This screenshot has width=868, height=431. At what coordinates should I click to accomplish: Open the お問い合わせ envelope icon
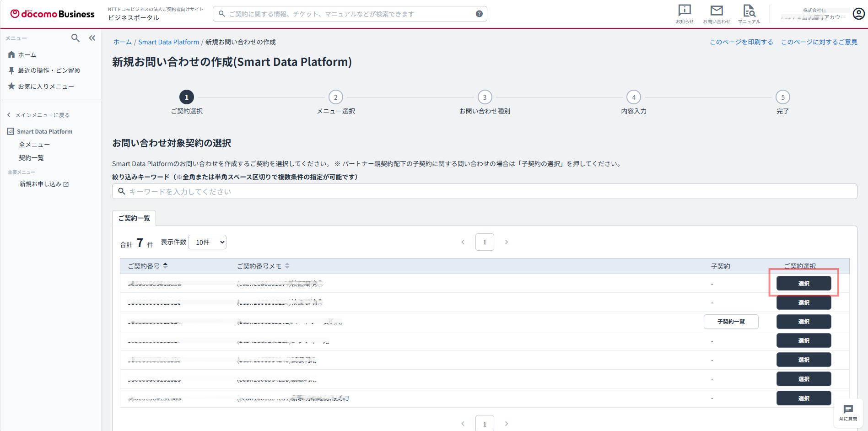pos(717,14)
